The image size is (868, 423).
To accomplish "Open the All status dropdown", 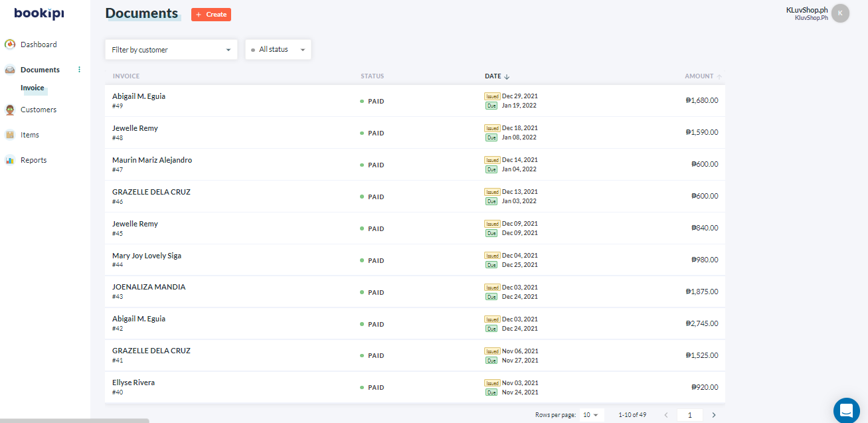I will (x=278, y=50).
